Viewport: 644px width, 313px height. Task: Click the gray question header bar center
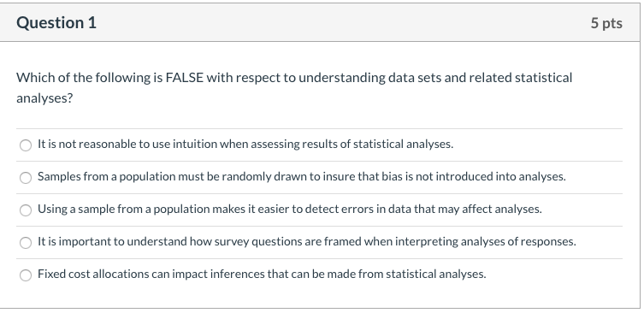[320, 22]
